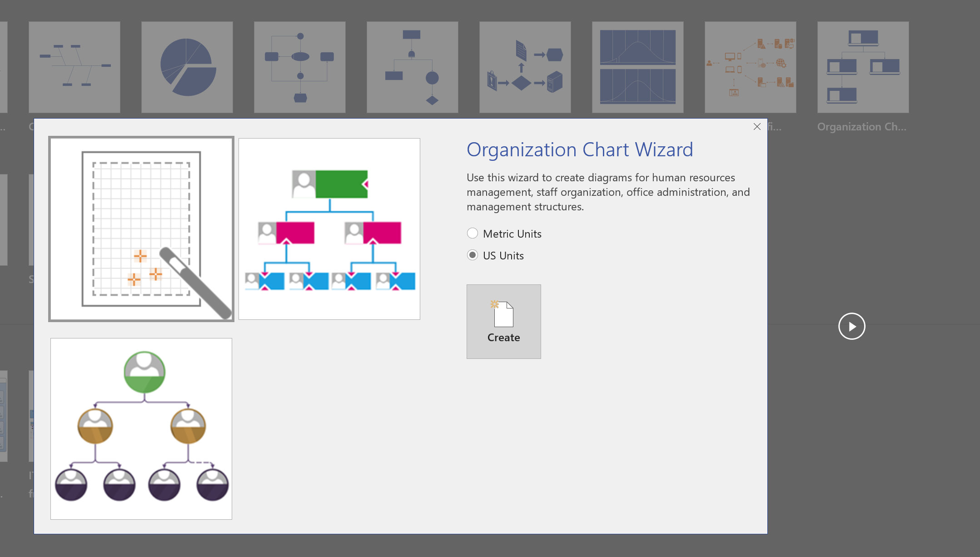The width and height of the screenshot is (980, 557).
Task: Click the Create button
Action: (503, 322)
